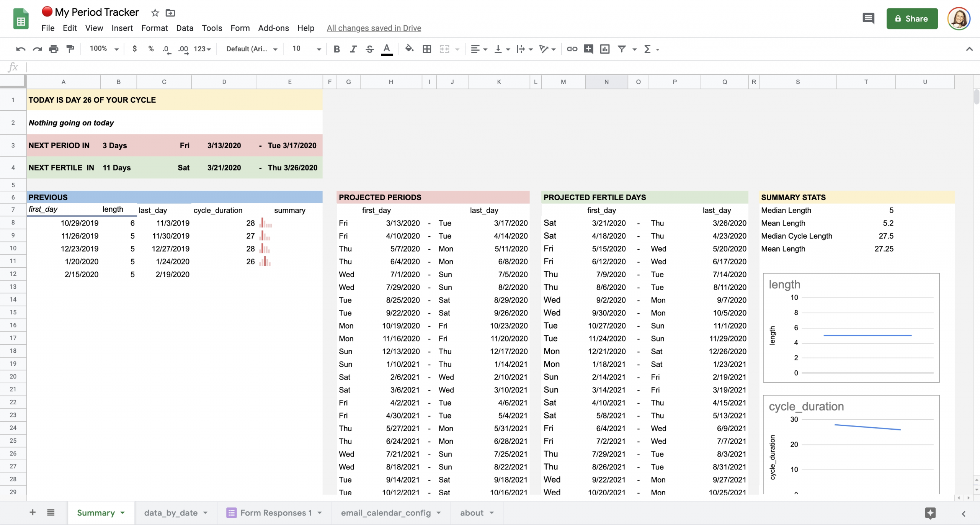This screenshot has width=980, height=525.
Task: Expand the font size dropdown
Action: click(319, 49)
